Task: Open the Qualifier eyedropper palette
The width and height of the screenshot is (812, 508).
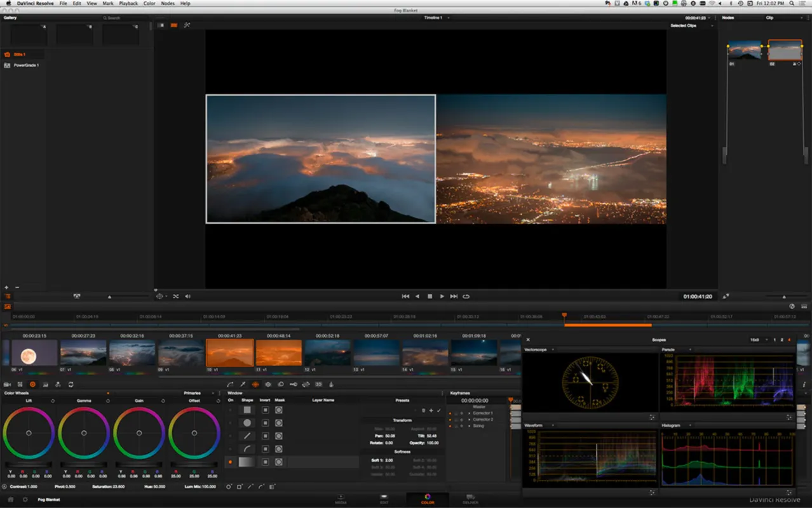Action: pyautogui.click(x=242, y=384)
